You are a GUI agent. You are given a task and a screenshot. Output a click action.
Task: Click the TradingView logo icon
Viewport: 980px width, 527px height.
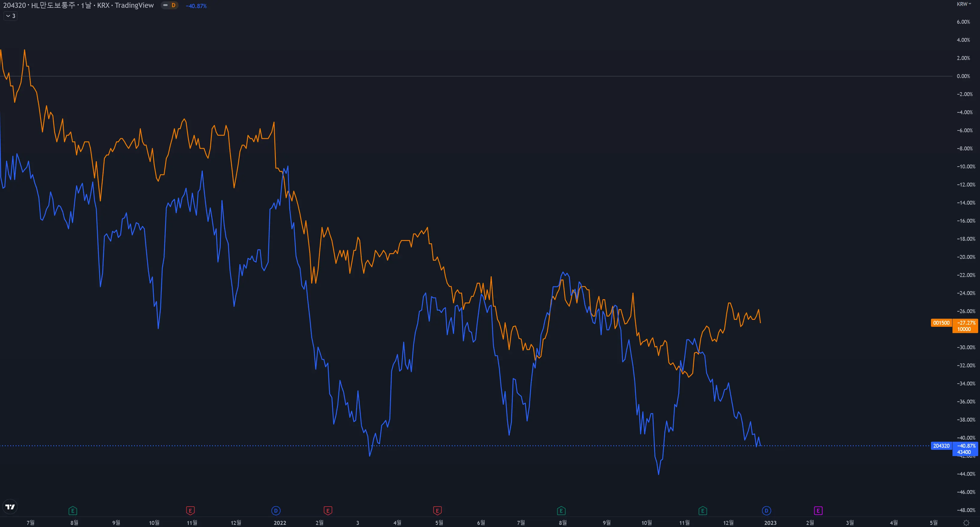tap(10, 507)
